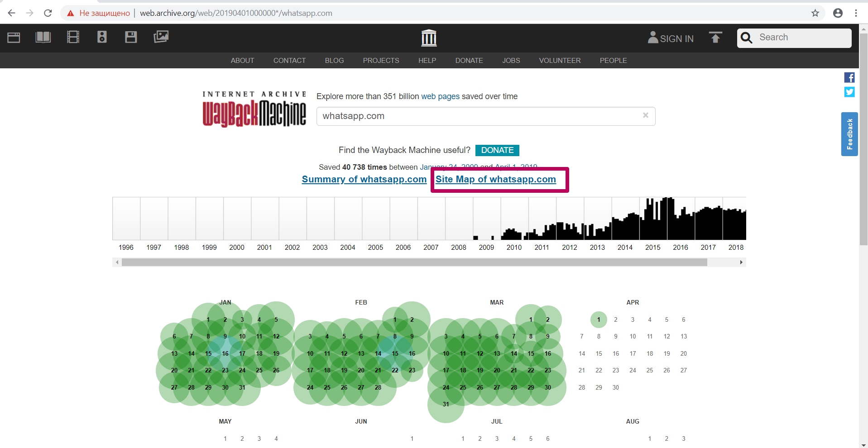The image size is (868, 448).
Task: Open captures for January 27
Action: [x=174, y=387]
